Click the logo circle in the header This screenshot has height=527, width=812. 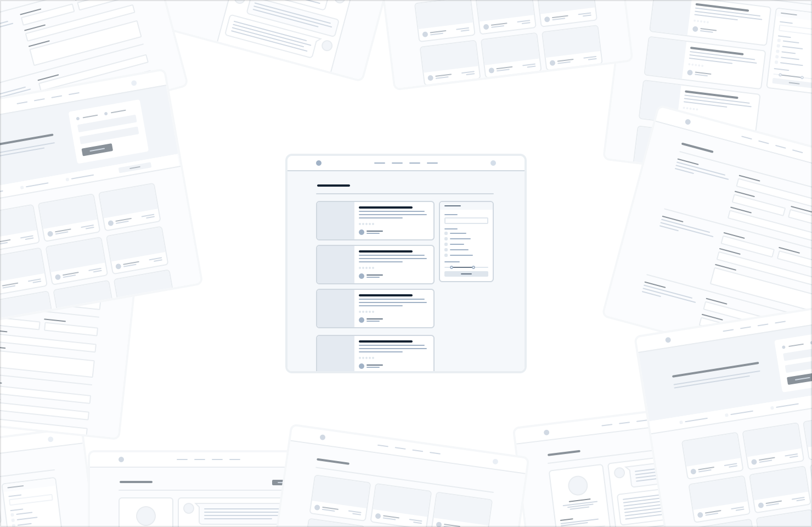click(x=319, y=163)
